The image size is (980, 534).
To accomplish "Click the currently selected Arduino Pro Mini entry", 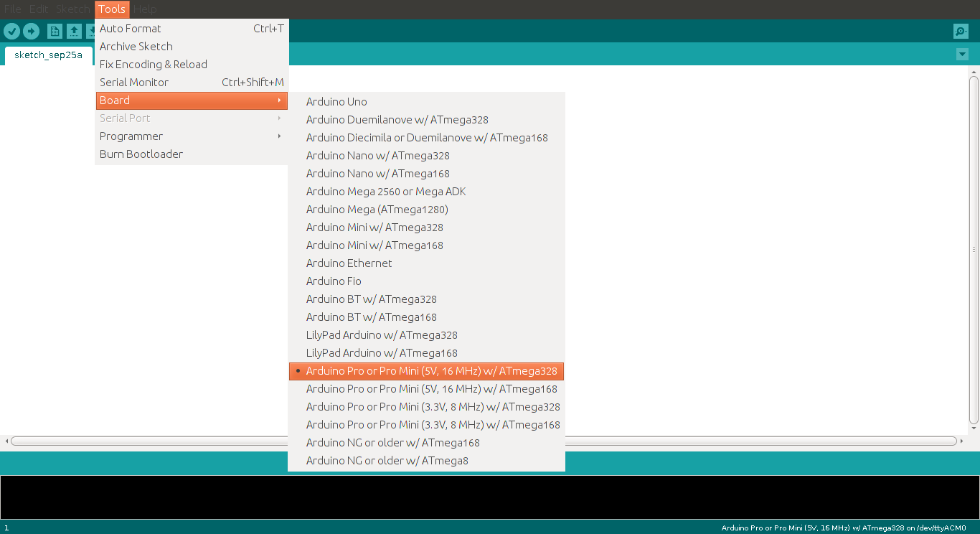I will click(433, 371).
